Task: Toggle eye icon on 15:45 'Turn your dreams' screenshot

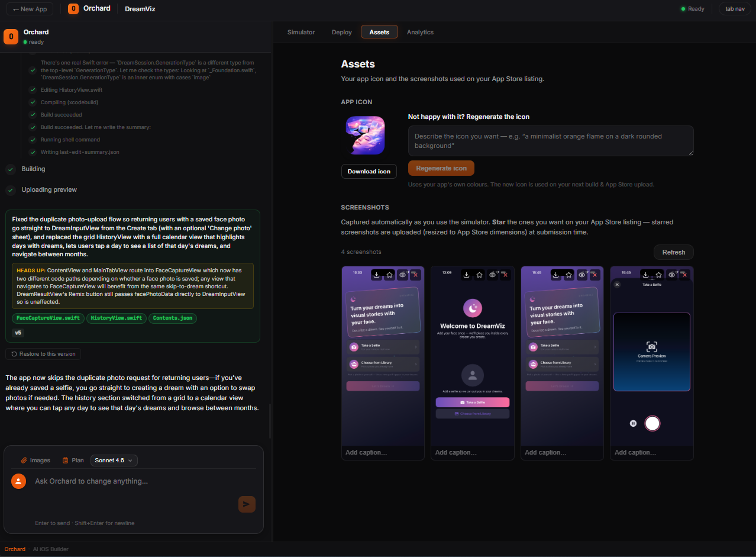Action: click(582, 275)
